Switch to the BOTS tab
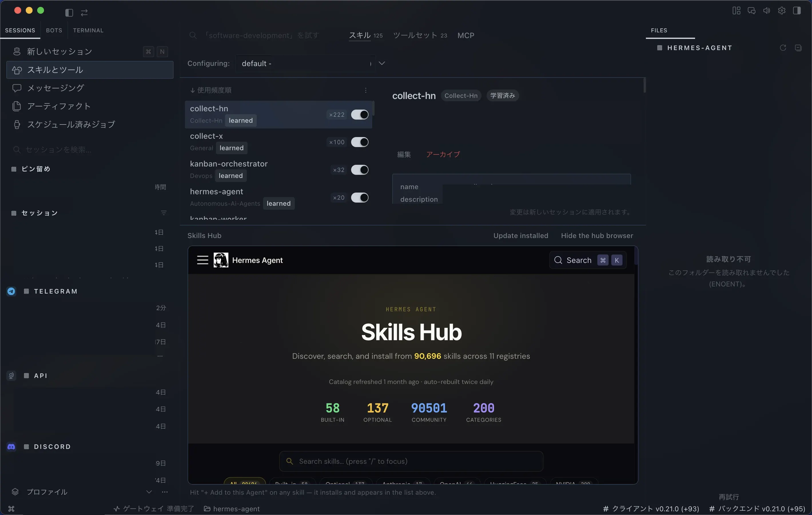This screenshot has height=515, width=812. click(54, 30)
